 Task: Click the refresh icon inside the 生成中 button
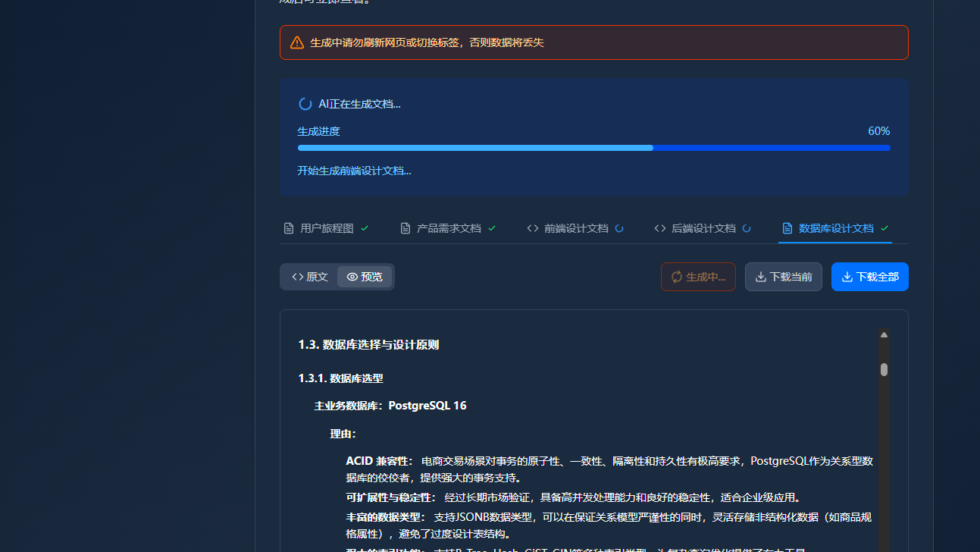tap(677, 277)
